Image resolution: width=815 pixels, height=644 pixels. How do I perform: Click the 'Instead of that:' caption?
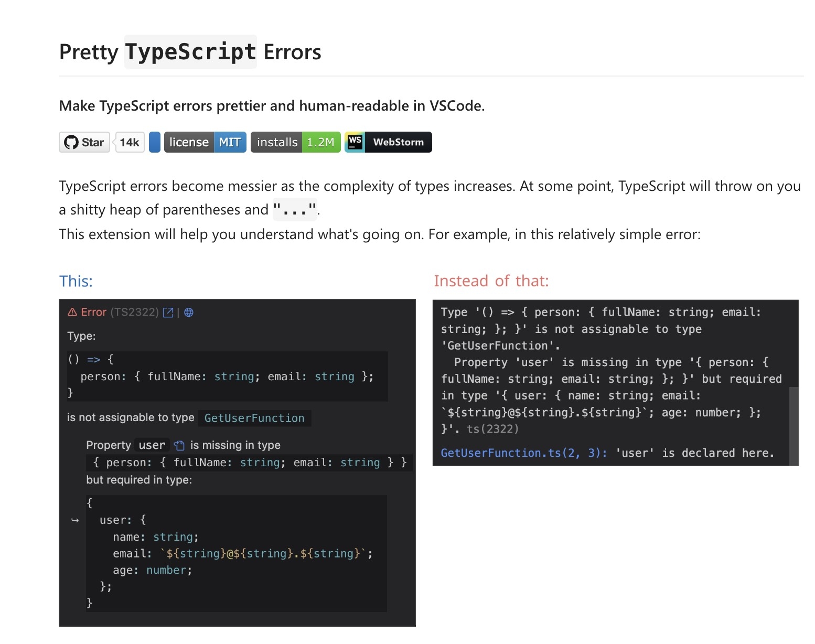coord(491,281)
